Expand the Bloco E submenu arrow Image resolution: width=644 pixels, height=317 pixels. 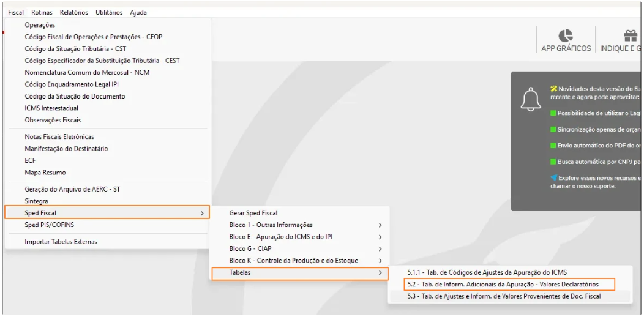point(380,237)
